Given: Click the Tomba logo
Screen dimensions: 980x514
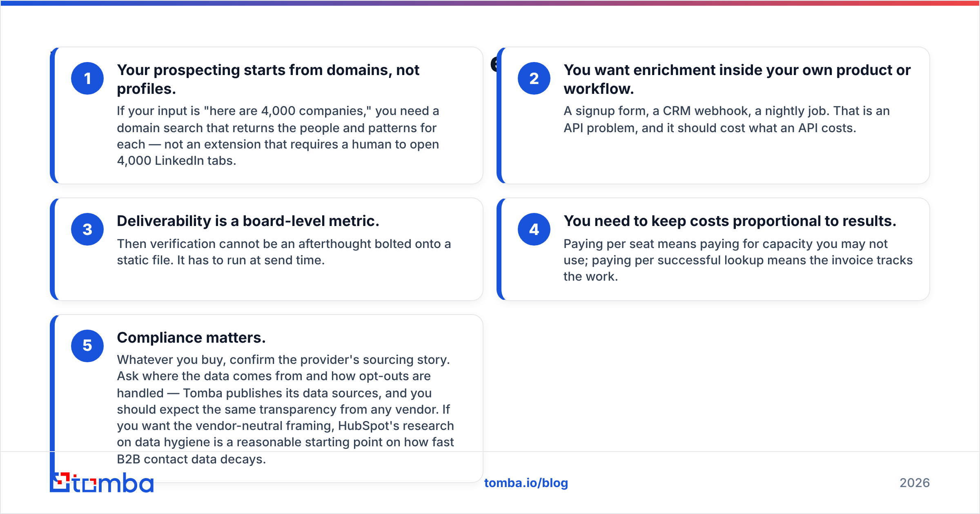Looking at the screenshot, I should 102,483.
